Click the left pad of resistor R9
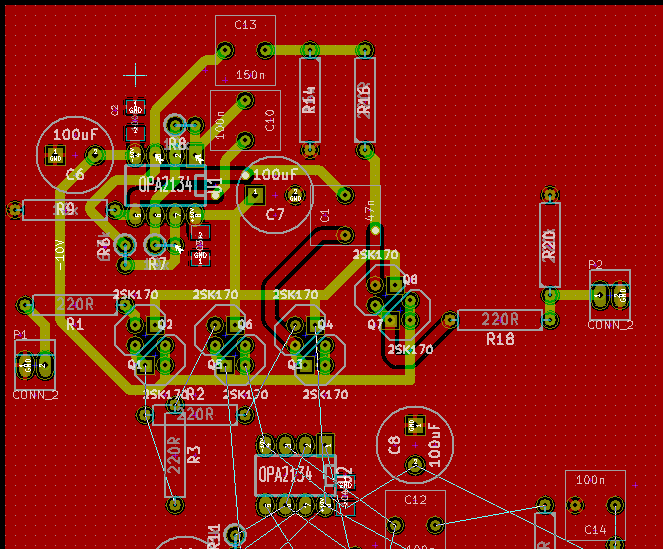The width and height of the screenshot is (663, 549). pos(15,209)
